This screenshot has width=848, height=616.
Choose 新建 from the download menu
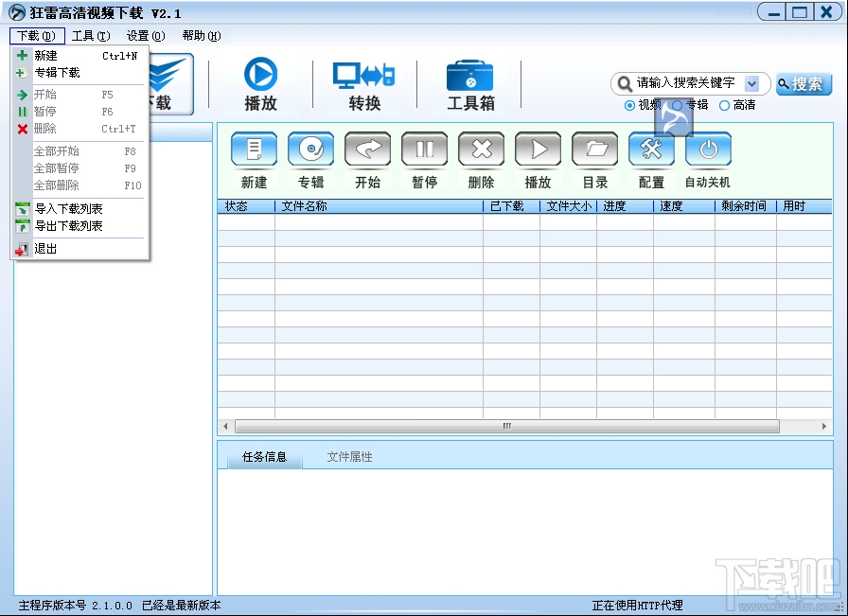point(80,55)
